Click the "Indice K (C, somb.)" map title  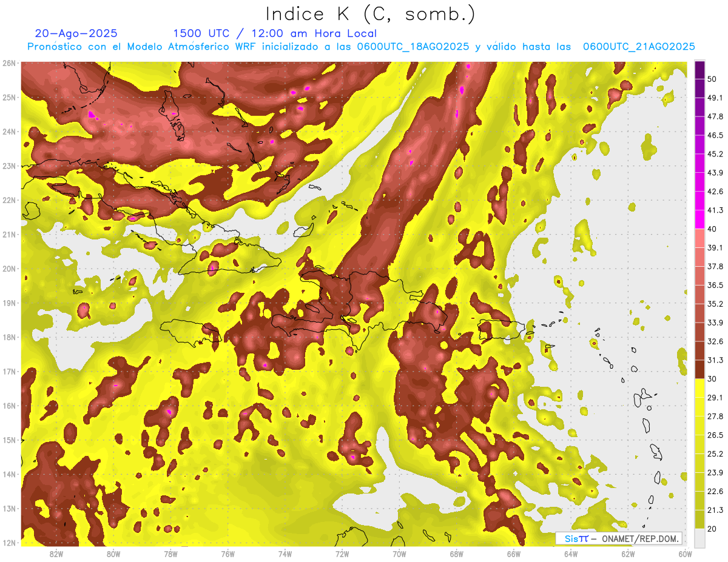[371, 14]
